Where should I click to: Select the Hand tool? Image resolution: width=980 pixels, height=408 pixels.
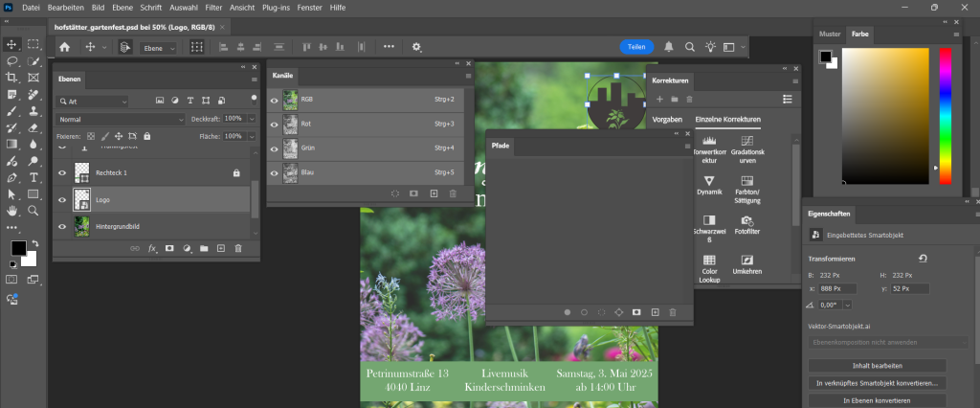[x=12, y=210]
